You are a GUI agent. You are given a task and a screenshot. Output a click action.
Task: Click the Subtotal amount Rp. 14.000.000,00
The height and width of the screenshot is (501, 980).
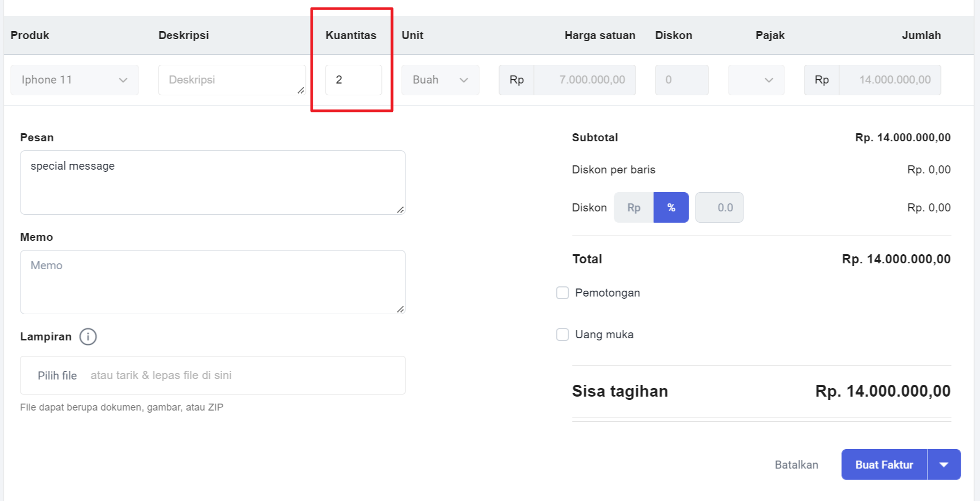tap(903, 138)
